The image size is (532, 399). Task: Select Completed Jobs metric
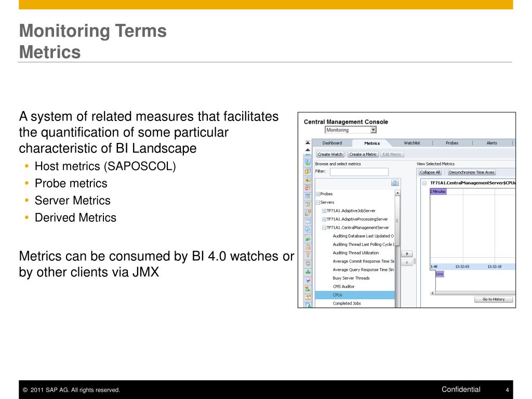point(347,303)
